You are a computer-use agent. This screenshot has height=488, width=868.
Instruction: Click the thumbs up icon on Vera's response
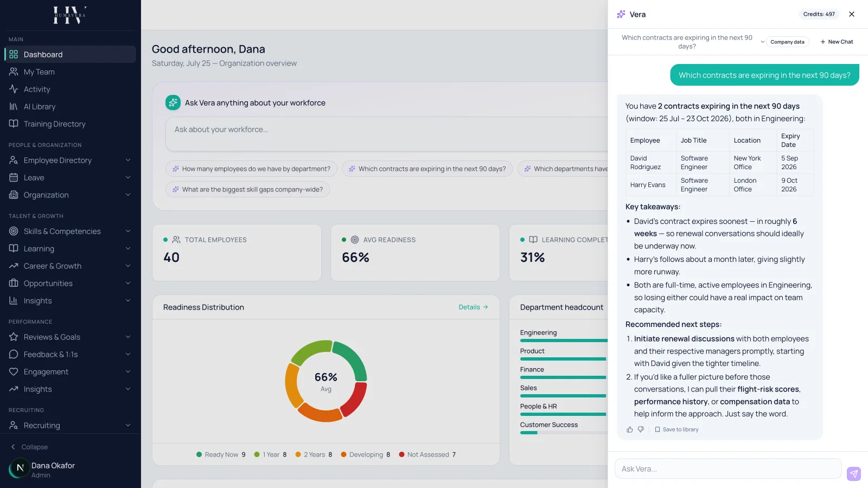pyautogui.click(x=630, y=429)
